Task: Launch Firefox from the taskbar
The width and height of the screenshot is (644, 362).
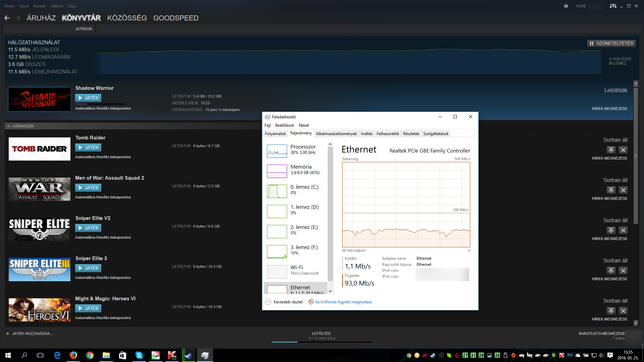Action: (x=73, y=355)
